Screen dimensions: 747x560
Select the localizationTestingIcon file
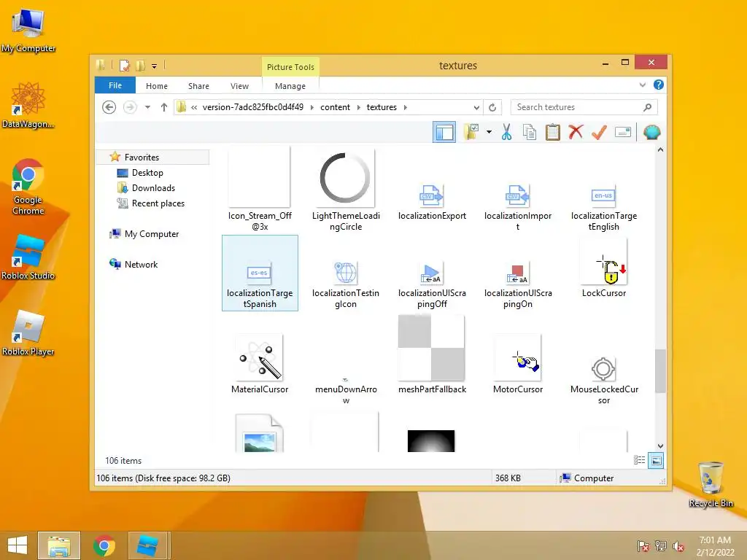pyautogui.click(x=346, y=284)
